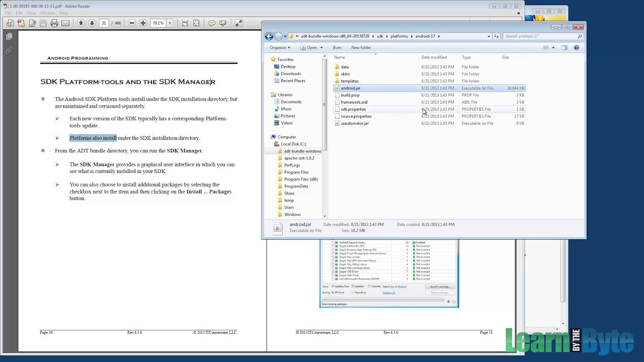Click the fit width scrolling icon in Reader
The height and width of the screenshot is (362, 644).
coord(185,23)
